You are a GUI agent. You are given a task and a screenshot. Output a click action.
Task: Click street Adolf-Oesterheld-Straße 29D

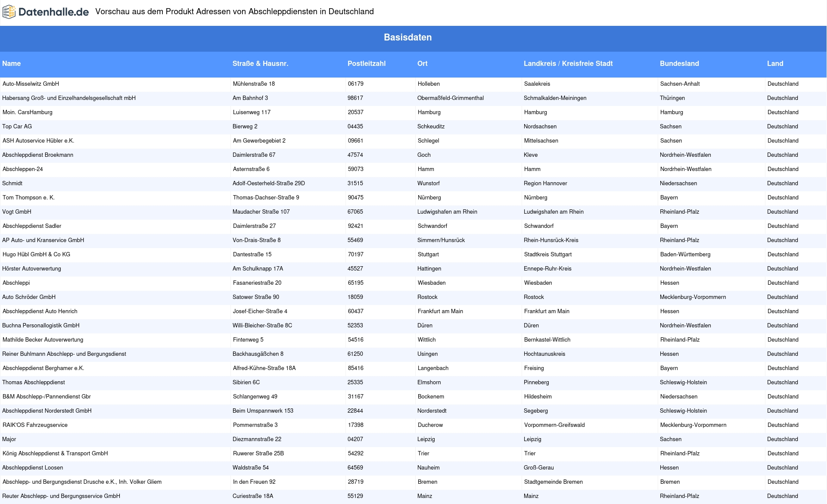tap(269, 184)
